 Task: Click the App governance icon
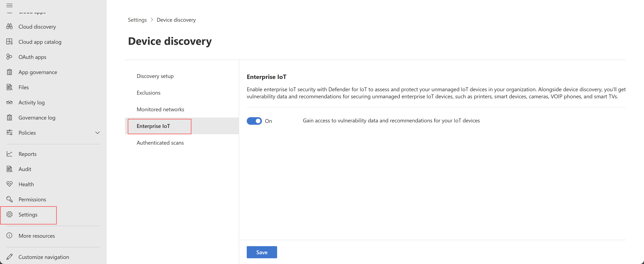[x=10, y=72]
